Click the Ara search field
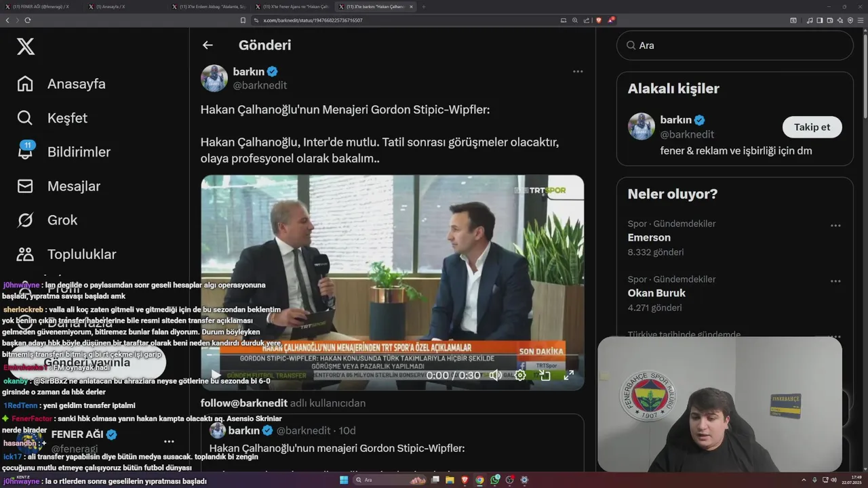 734,45
